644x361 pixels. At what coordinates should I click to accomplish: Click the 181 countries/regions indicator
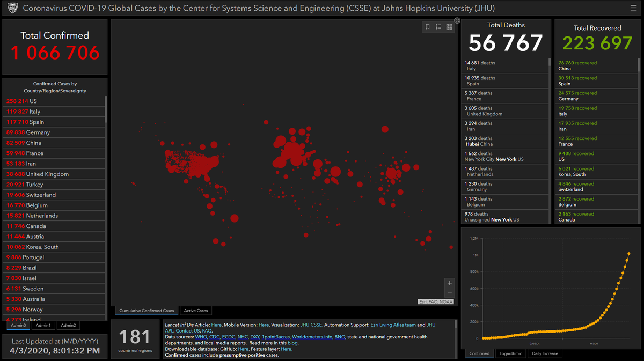[135, 340]
